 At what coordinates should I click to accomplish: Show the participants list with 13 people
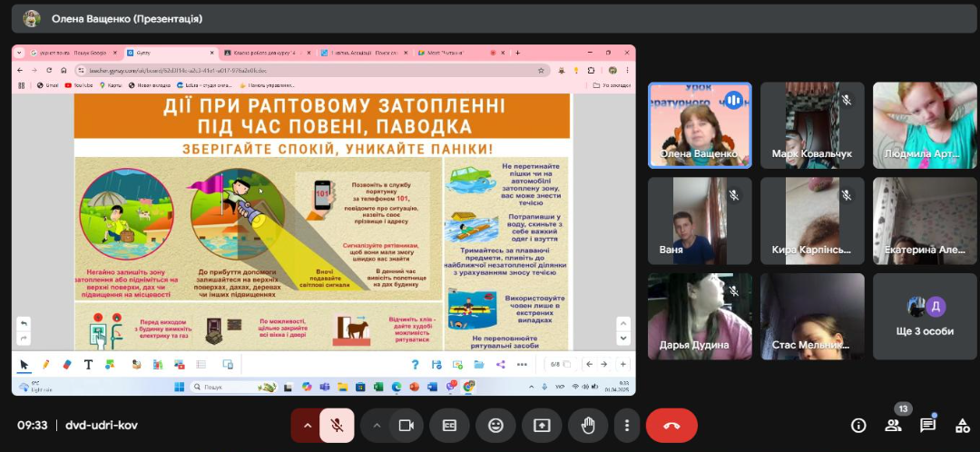pos(893,426)
